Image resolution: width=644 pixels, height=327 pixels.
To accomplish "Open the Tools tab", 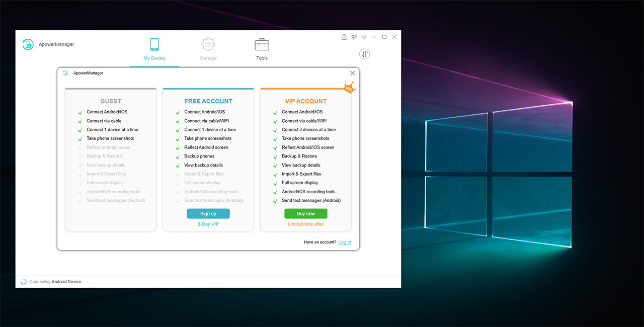I will (x=262, y=49).
